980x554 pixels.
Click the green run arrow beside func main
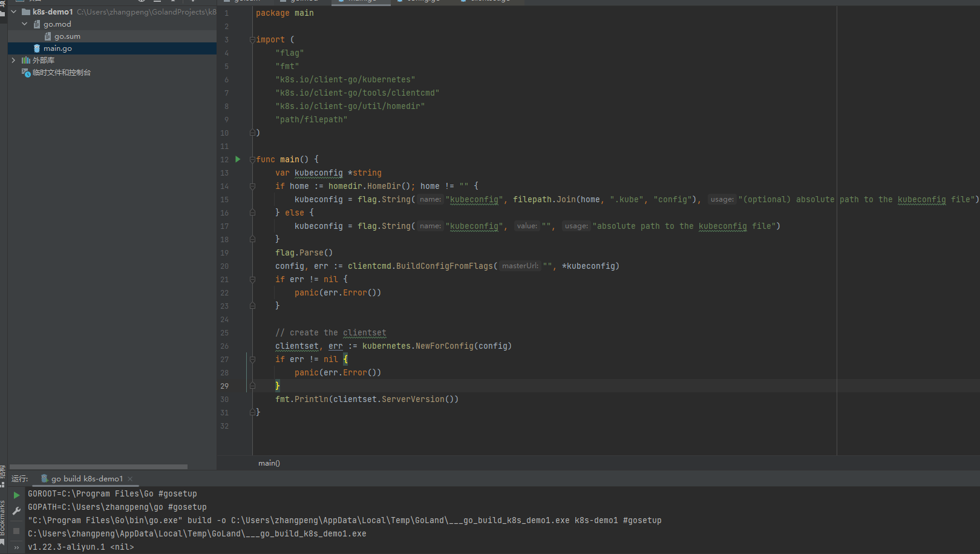coord(238,159)
